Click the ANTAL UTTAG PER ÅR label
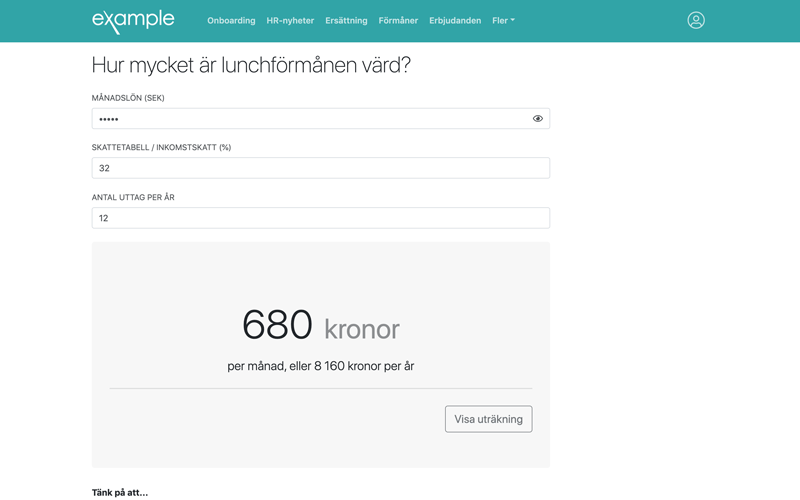The height and width of the screenshot is (500, 800). tap(133, 197)
